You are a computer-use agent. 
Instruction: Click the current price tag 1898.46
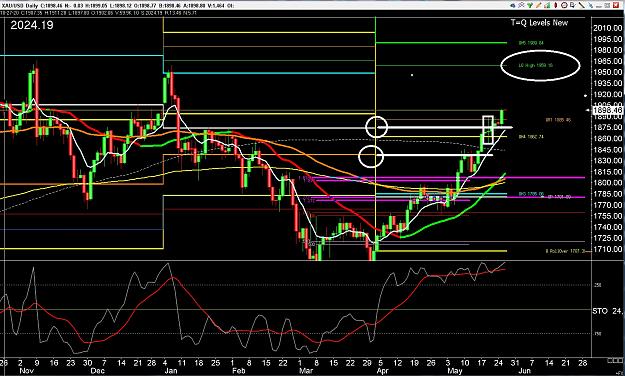tap(607, 110)
